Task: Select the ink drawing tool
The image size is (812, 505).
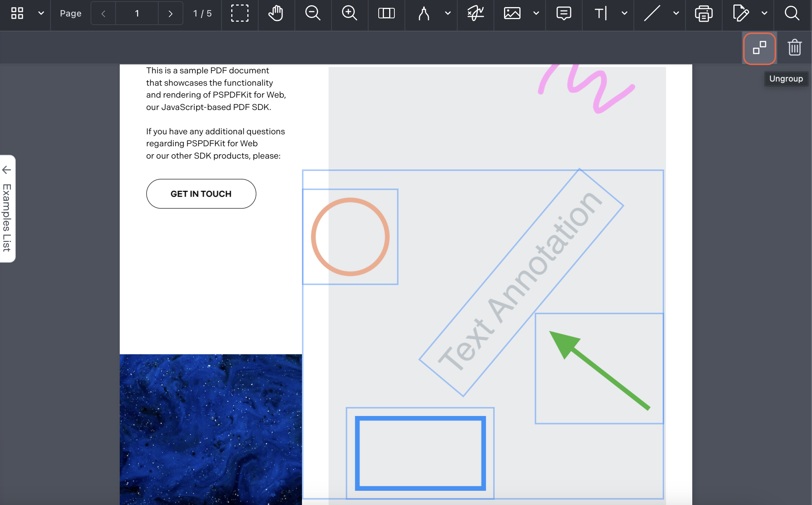Action: [423, 14]
